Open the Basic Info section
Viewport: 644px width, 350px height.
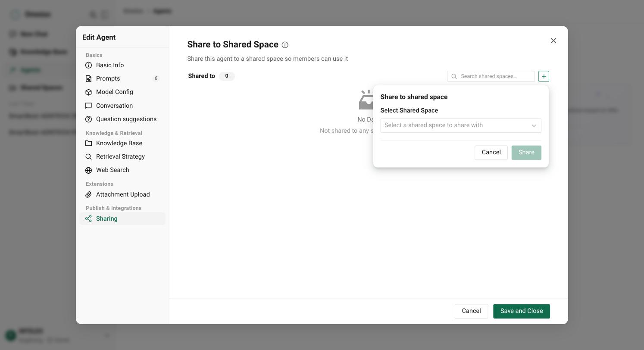(x=122, y=65)
